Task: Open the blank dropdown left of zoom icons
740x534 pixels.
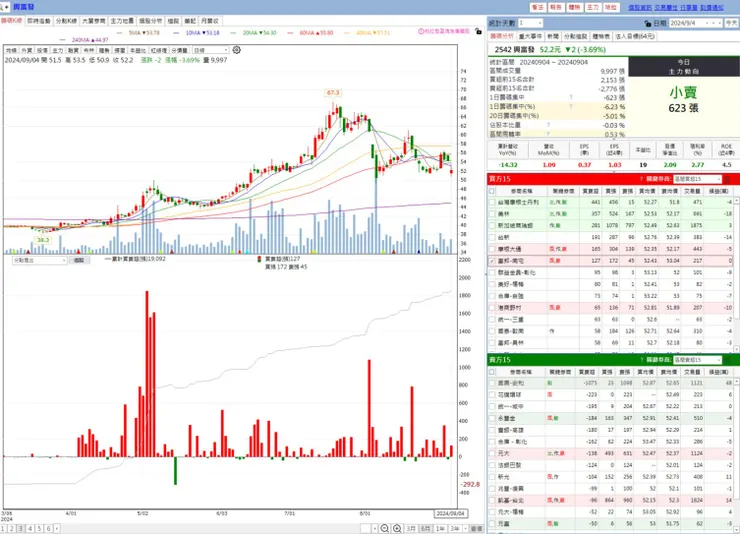Action: (x=370, y=529)
